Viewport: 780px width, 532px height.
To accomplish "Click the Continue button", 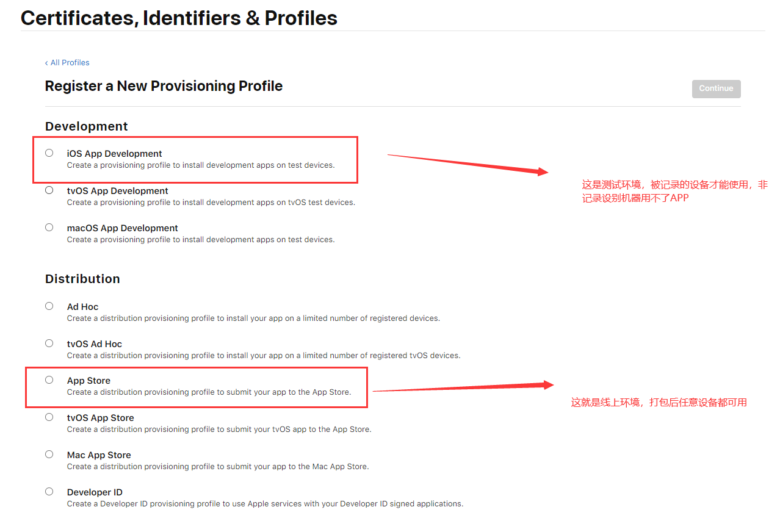I will click(716, 88).
